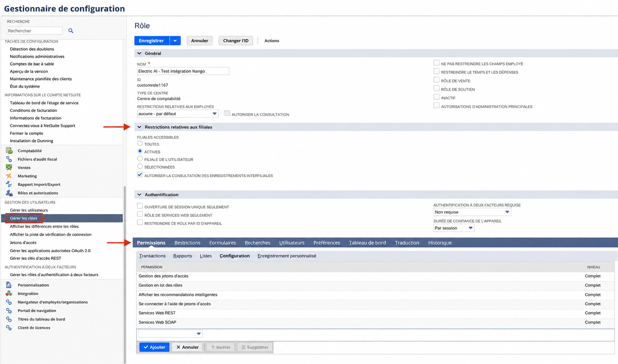Viewport: 618px width, 364px height.
Task: Open the Tableau de bord tab
Action: [x=367, y=243]
